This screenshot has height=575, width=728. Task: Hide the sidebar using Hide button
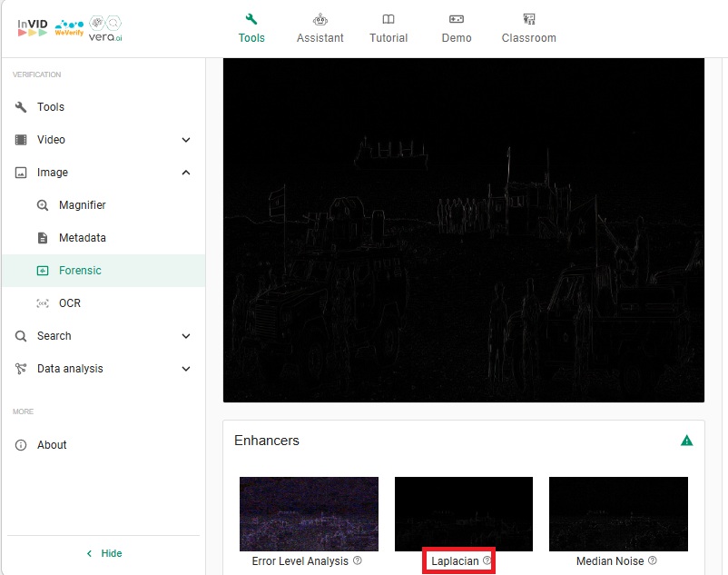coord(103,553)
